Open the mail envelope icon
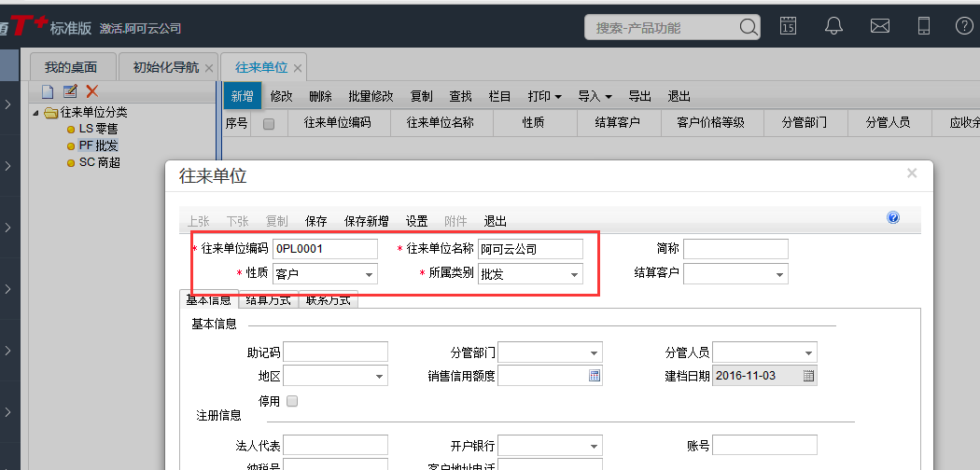980x470 pixels. (879, 26)
